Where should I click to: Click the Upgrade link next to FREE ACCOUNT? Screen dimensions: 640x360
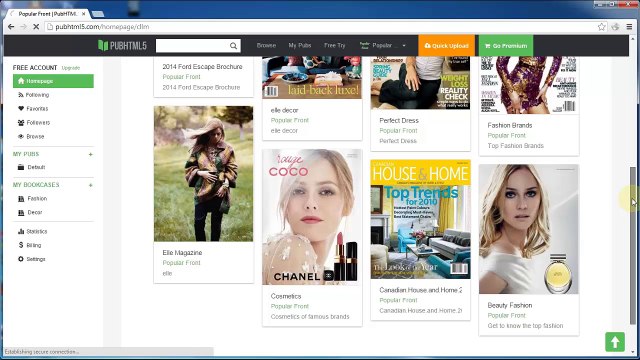point(71,68)
